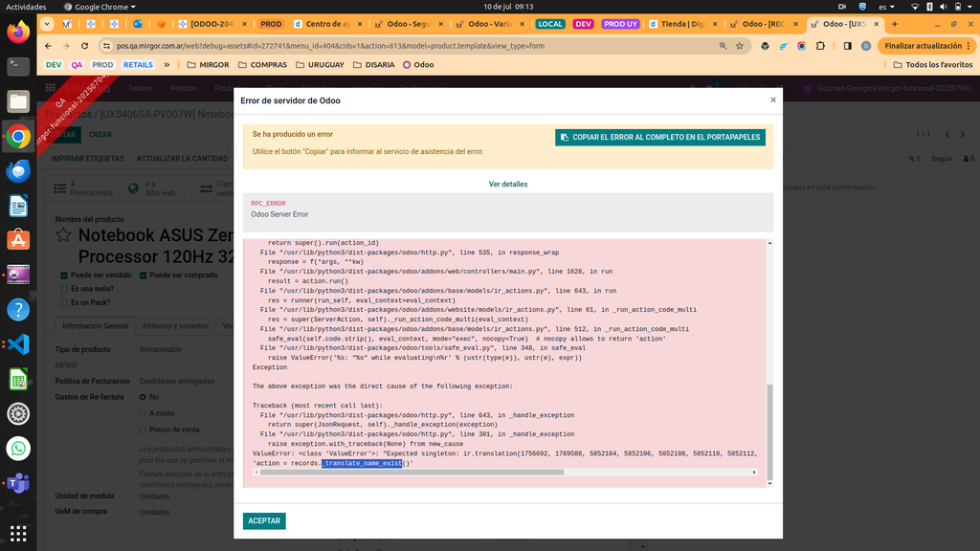Open MIRGOR bookmarks folder
980x551 pixels.
point(208,64)
